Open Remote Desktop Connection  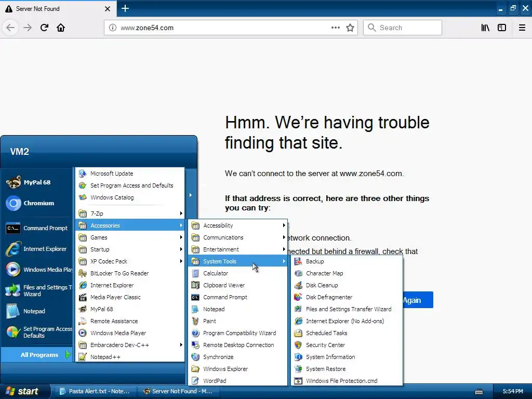click(238, 345)
